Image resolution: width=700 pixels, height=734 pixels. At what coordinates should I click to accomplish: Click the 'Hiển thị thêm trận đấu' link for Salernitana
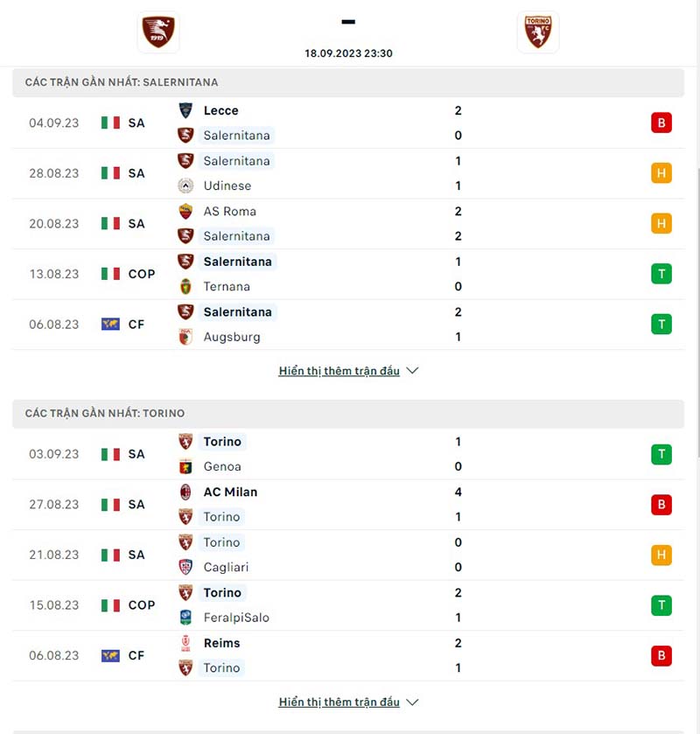point(338,371)
